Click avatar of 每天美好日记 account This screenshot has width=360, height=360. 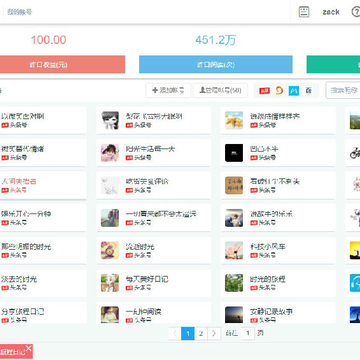click(110, 283)
